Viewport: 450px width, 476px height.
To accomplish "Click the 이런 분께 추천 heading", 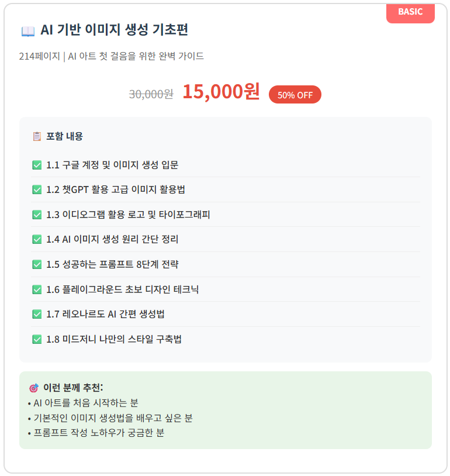I will point(72,388).
